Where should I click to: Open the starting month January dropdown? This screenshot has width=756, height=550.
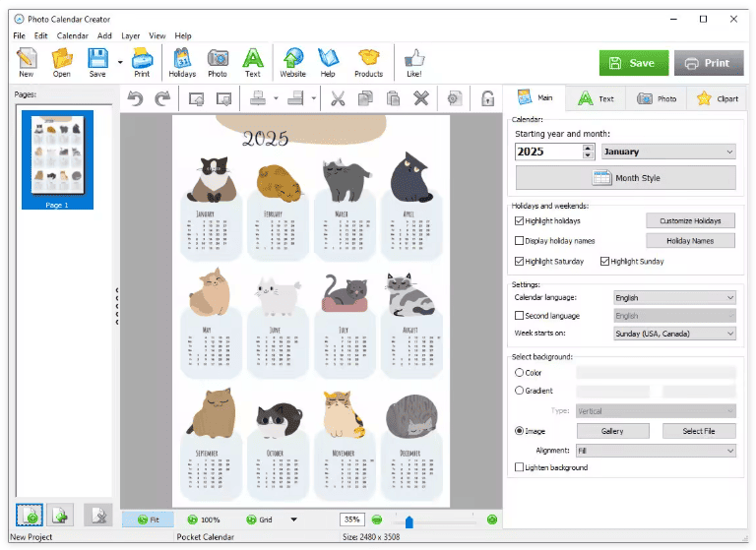coord(668,152)
